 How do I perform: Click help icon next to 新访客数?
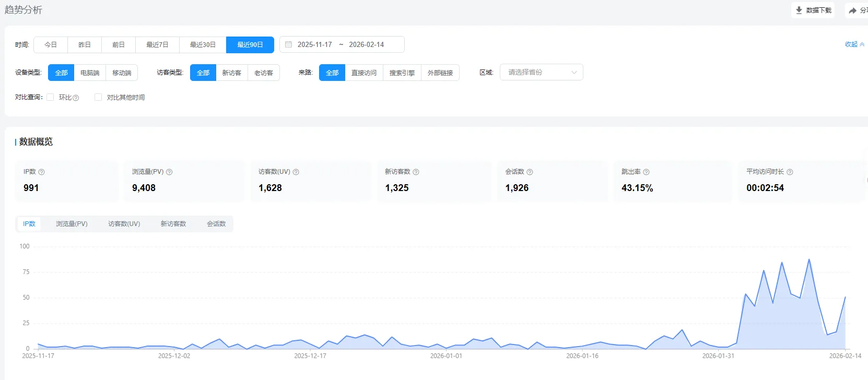[416, 172]
